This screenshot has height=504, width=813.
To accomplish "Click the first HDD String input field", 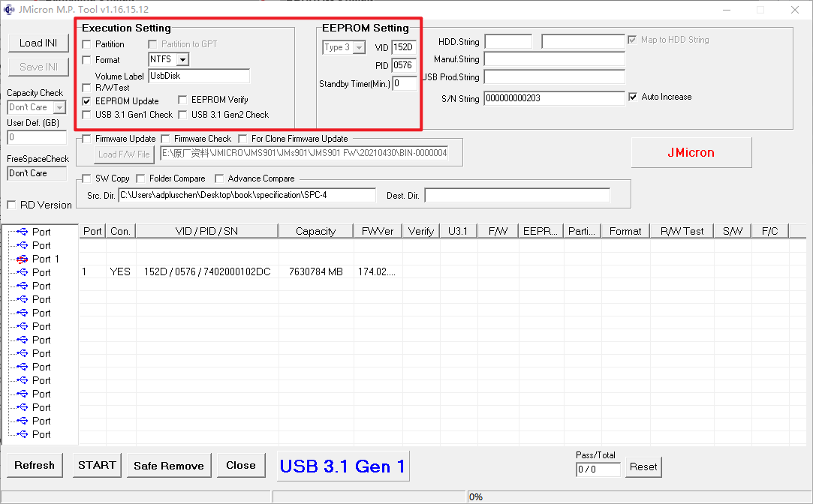I will [508, 41].
